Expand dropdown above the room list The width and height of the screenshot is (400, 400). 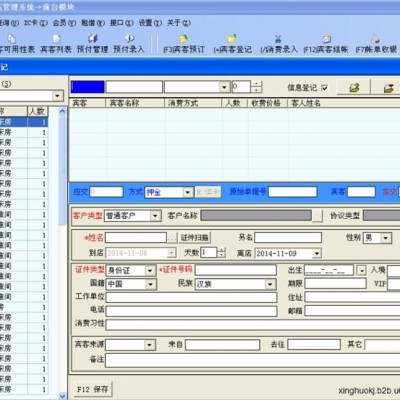pos(58,96)
